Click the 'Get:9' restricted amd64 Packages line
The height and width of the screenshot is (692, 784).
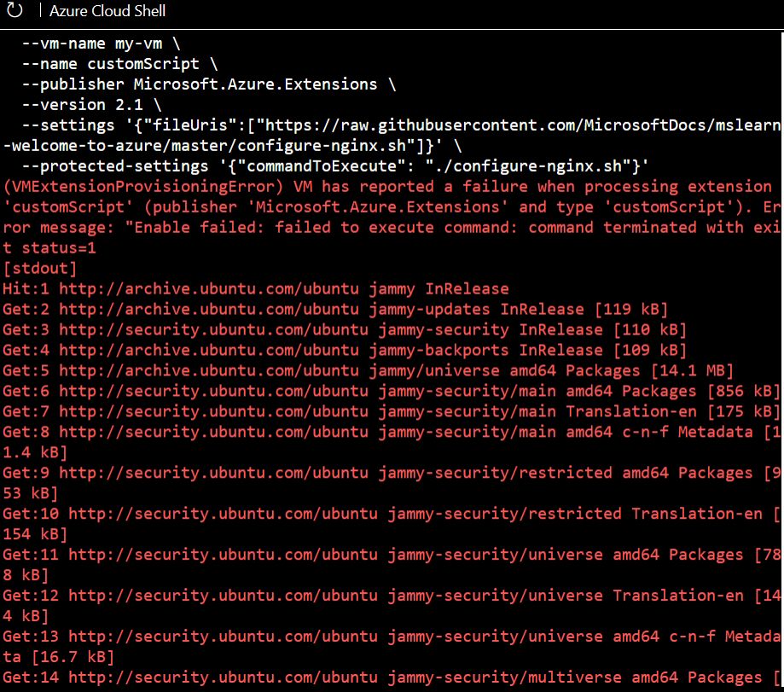(x=392, y=473)
